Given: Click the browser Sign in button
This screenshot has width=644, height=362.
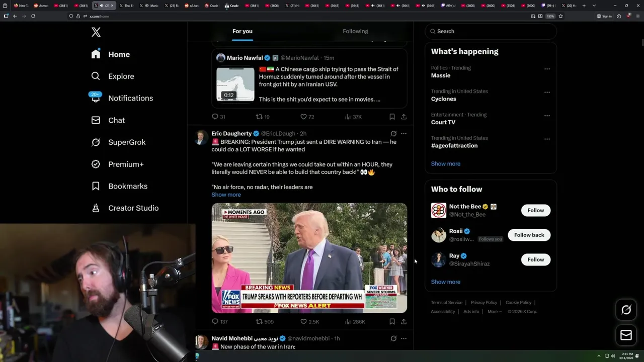Looking at the screenshot, I should [x=604, y=16].
